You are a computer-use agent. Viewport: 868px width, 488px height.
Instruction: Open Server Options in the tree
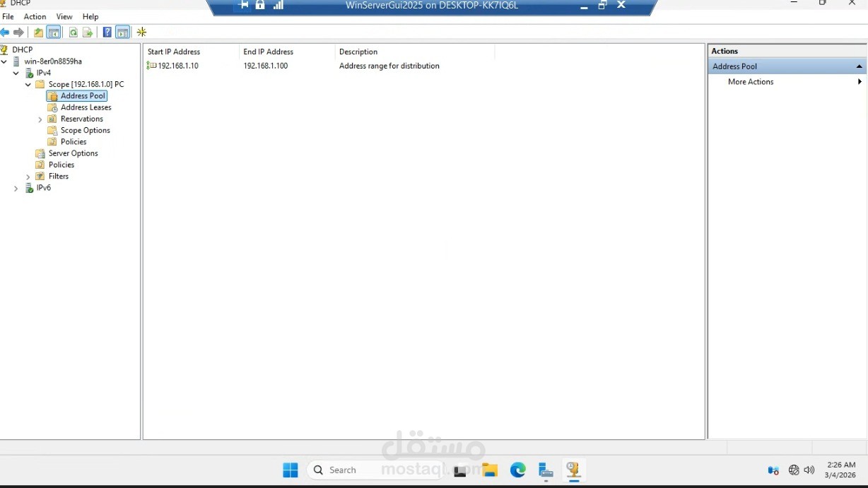tap(74, 153)
